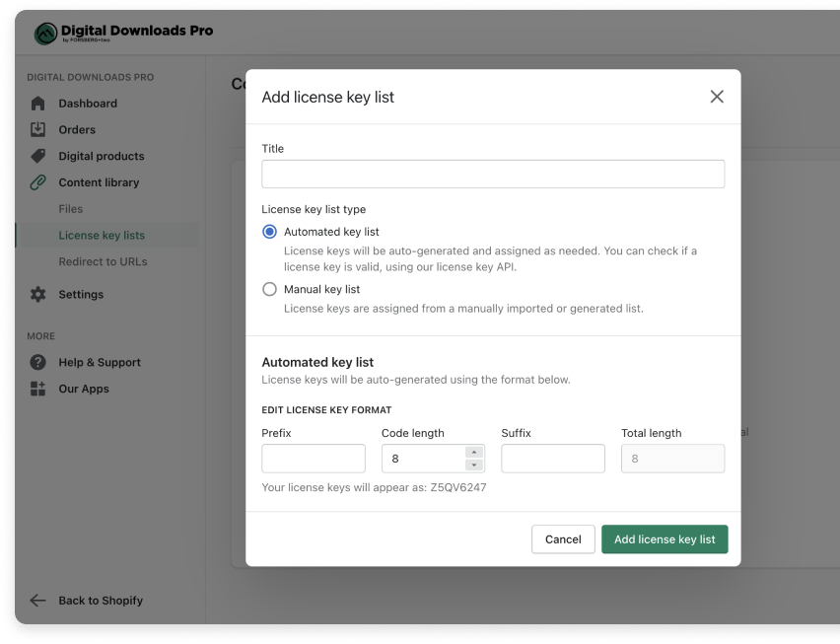Click the Suffix input field

click(553, 458)
